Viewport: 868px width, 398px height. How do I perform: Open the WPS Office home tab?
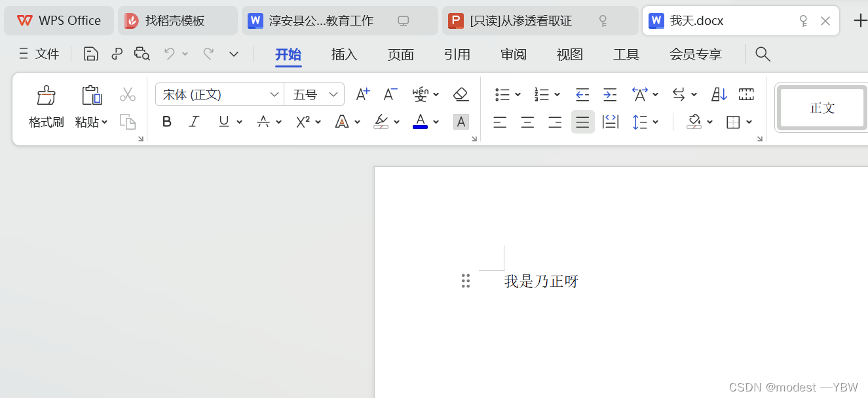point(59,21)
